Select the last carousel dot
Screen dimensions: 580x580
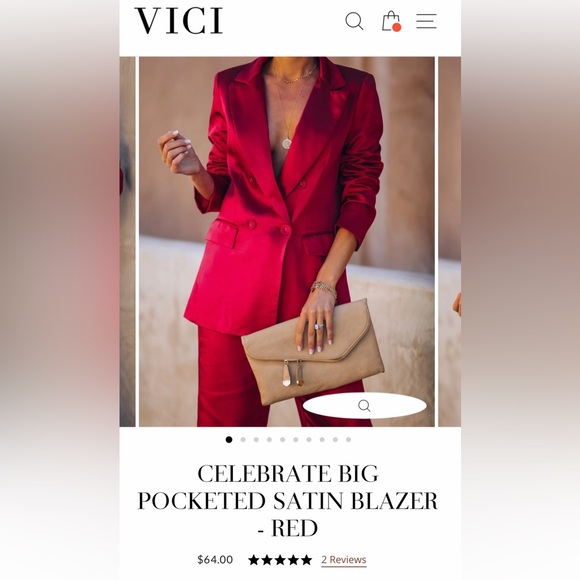click(x=348, y=439)
